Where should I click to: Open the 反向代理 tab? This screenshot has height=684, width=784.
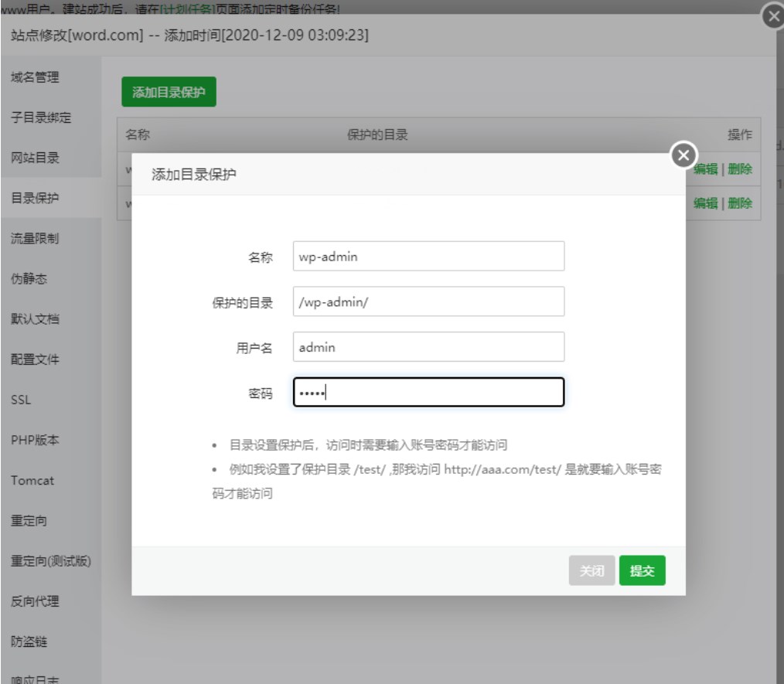point(35,601)
